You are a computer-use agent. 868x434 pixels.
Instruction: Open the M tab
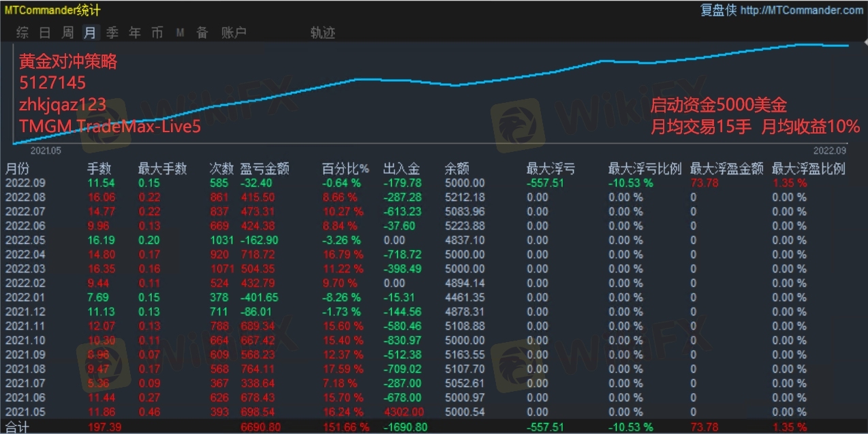(180, 33)
